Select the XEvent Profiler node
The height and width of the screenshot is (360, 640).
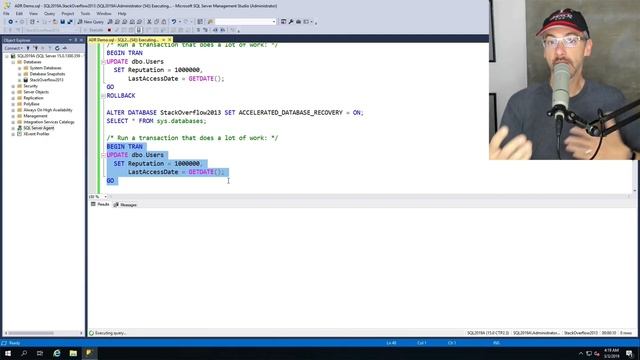pos(36,134)
